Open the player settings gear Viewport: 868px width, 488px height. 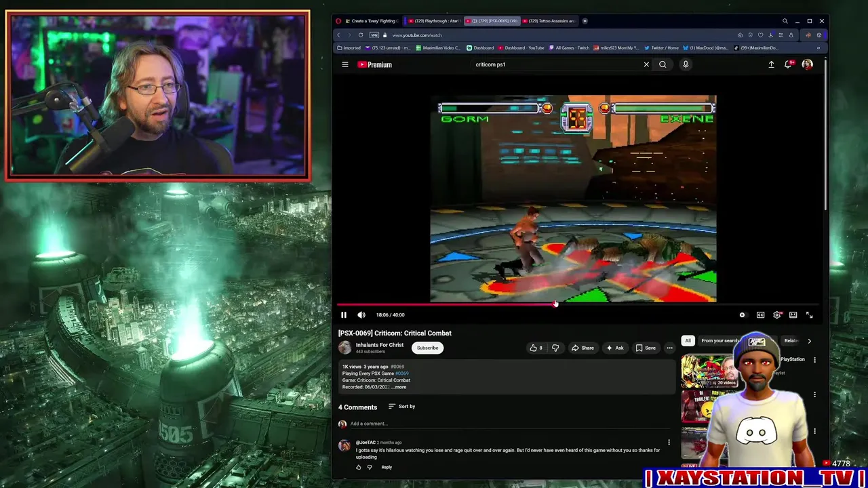pos(777,314)
